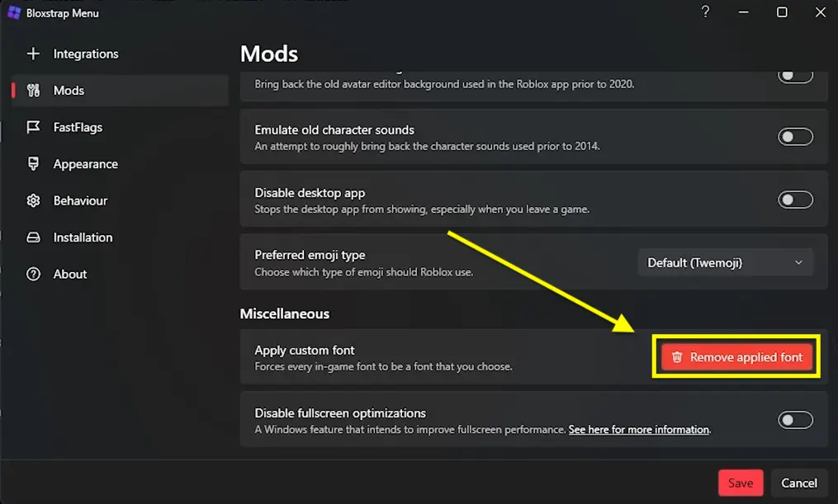This screenshot has height=504, width=838.
Task: Click 'Stops the desktop app from showing' description
Action: tap(422, 210)
